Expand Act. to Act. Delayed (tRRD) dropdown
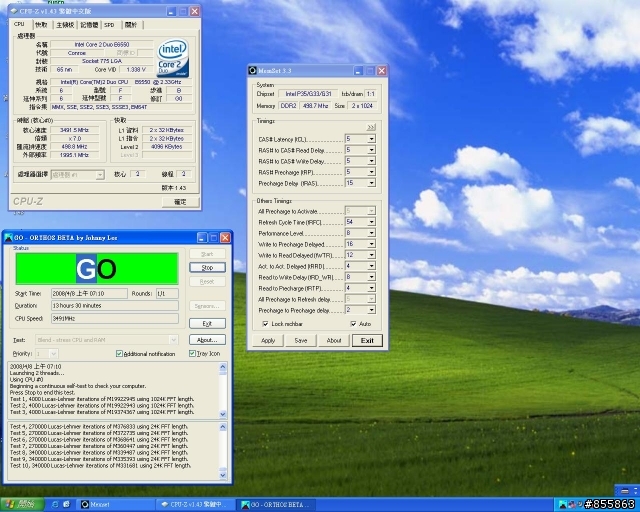 pyautogui.click(x=371, y=266)
